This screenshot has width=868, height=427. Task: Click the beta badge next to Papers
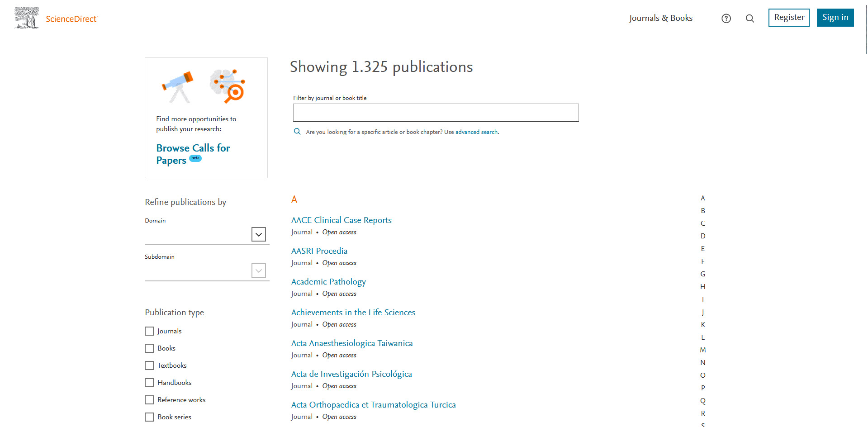coord(195,158)
